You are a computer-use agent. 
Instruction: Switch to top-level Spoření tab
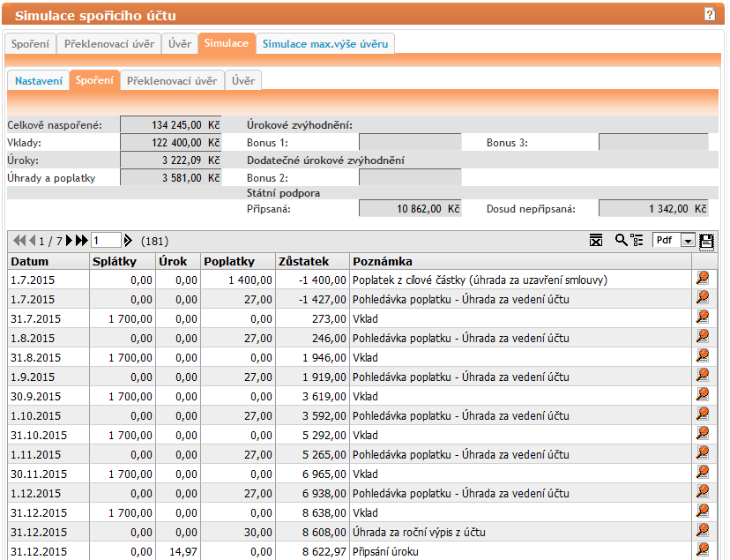click(x=30, y=44)
